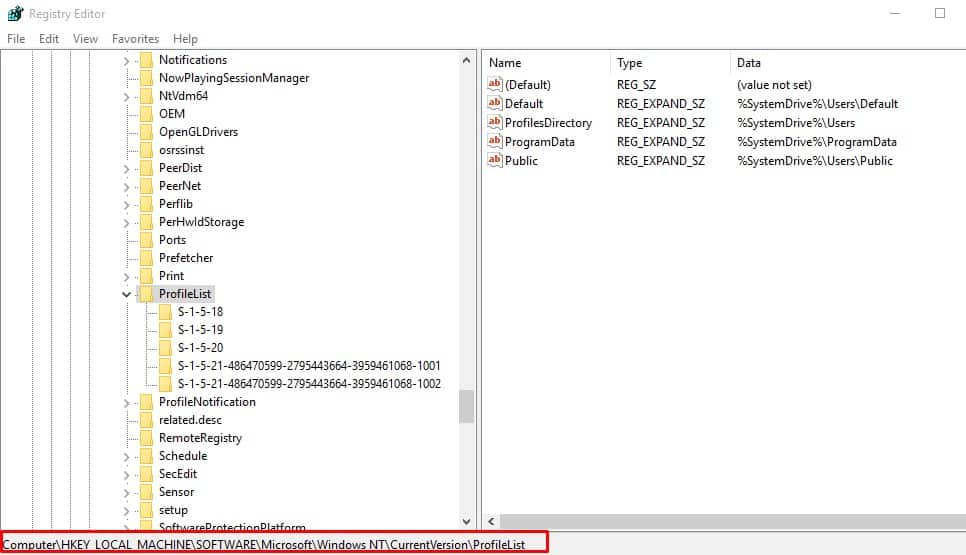966x555 pixels.
Task: Collapse the ProfileList key
Action: (126, 294)
